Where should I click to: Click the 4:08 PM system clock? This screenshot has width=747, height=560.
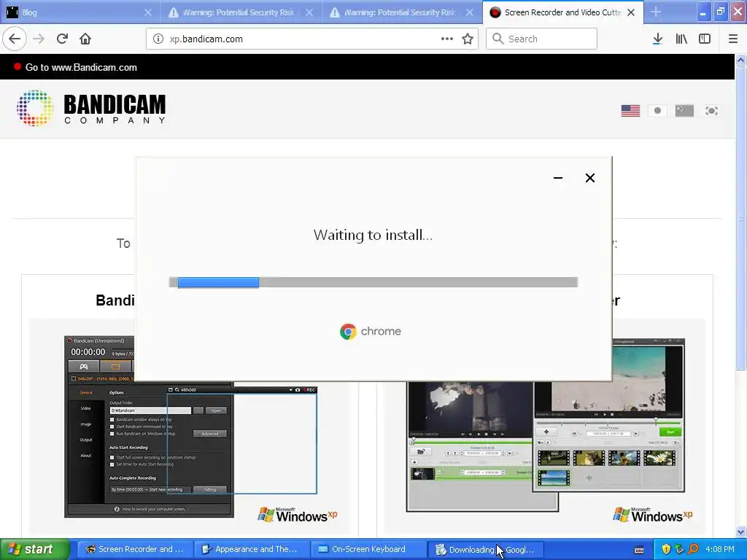pos(720,550)
